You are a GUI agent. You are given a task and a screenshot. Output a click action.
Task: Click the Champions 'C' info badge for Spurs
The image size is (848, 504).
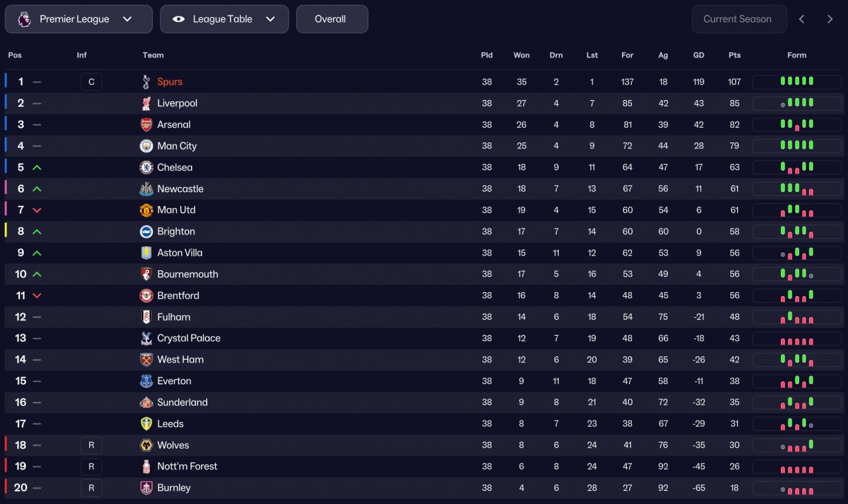click(x=91, y=82)
